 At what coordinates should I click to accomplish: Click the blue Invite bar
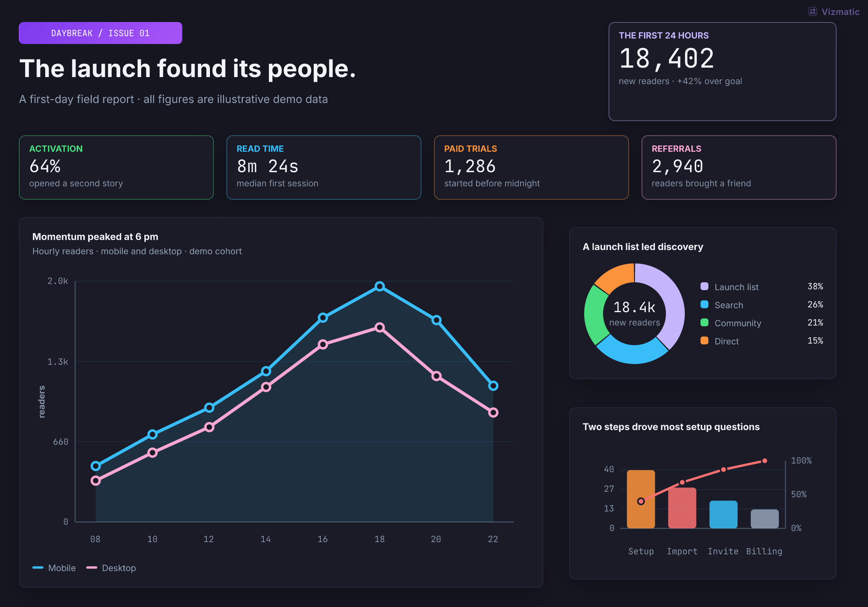[x=723, y=514]
